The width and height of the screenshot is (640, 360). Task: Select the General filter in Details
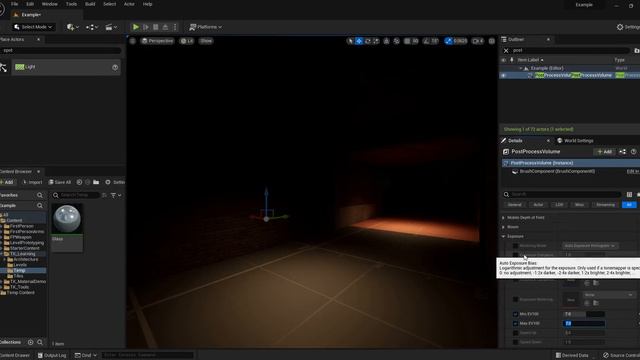pyautogui.click(x=514, y=204)
